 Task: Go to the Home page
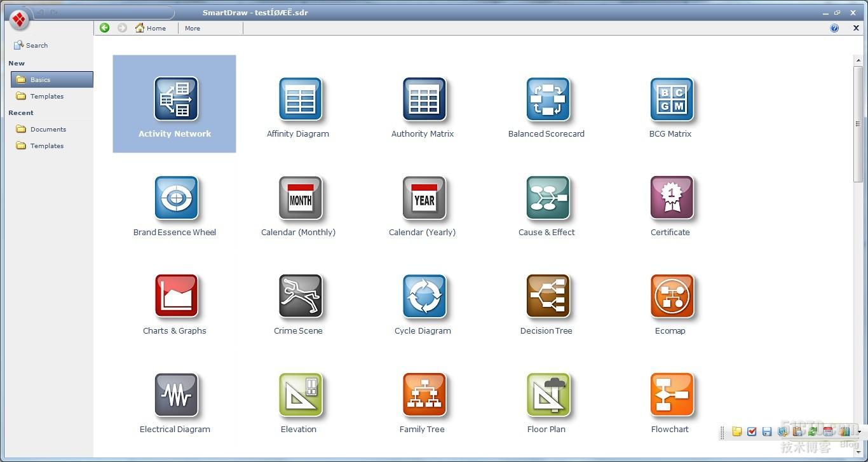pyautogui.click(x=151, y=28)
